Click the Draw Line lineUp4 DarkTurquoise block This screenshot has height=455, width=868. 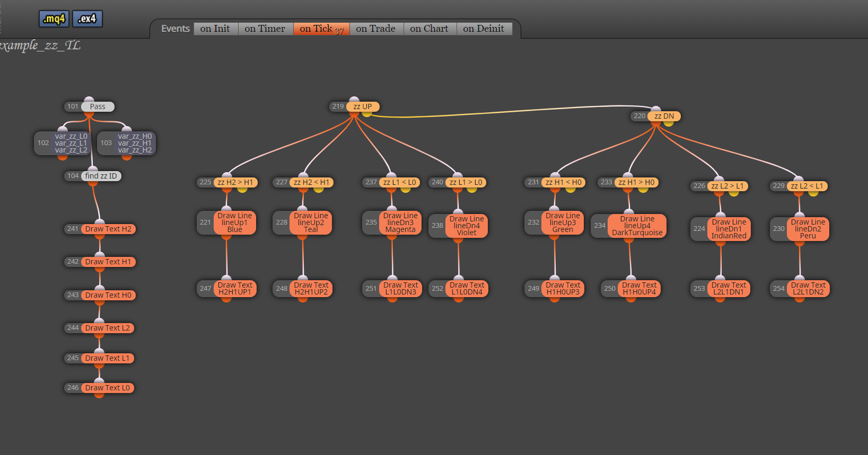637,226
